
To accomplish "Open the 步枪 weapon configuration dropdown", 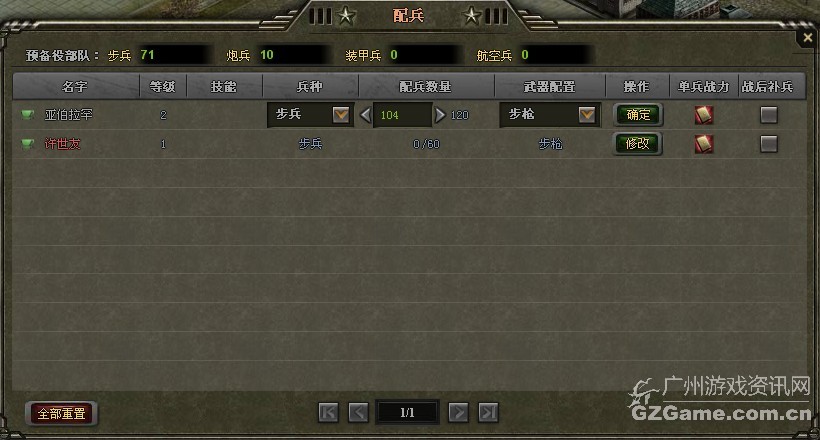I will [587, 114].
